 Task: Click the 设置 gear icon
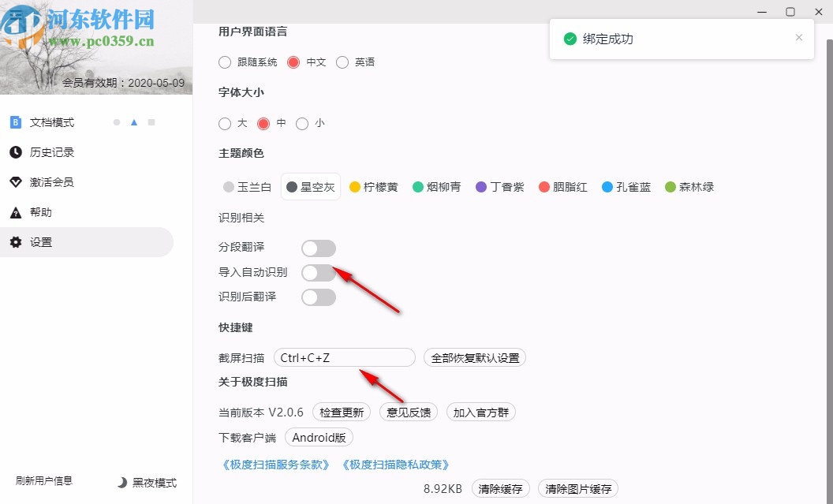[17, 242]
